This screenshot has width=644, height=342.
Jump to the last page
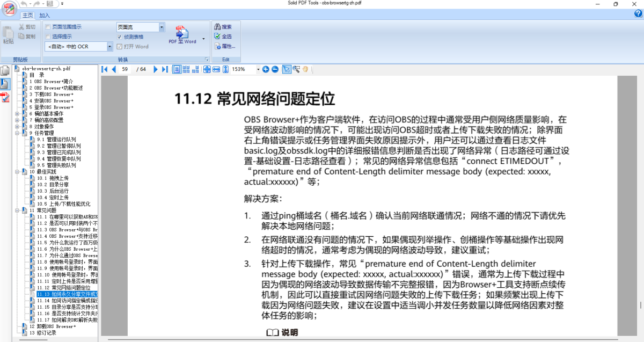pos(165,69)
